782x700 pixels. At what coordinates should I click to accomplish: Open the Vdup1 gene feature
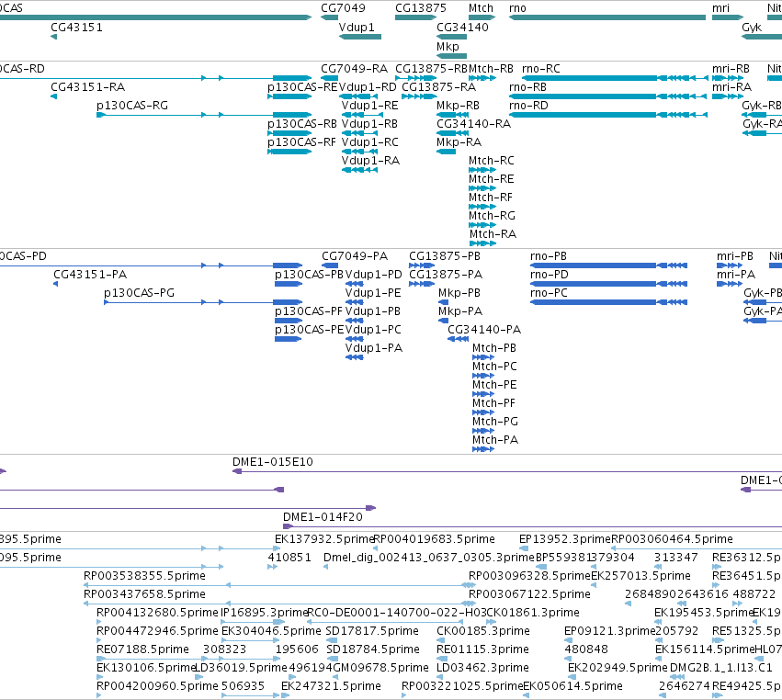pyautogui.click(x=360, y=37)
